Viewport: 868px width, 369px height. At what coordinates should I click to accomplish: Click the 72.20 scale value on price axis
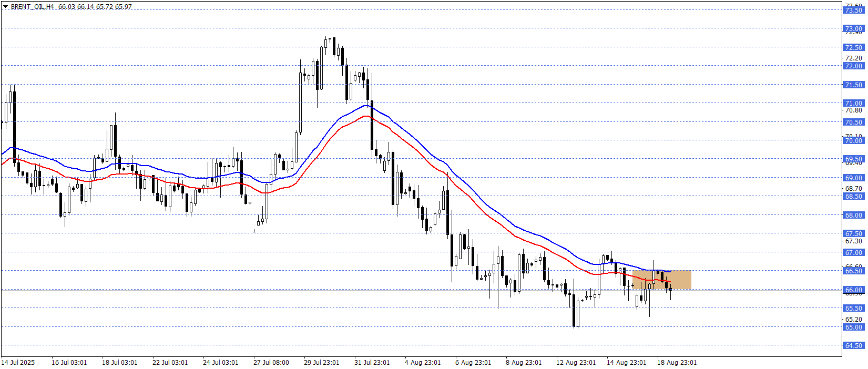coord(853,58)
